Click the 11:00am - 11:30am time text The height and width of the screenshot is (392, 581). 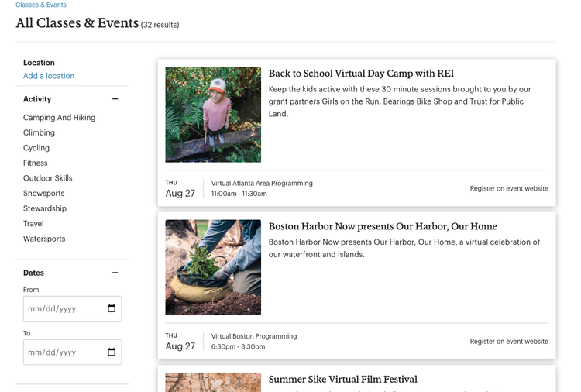tap(239, 194)
